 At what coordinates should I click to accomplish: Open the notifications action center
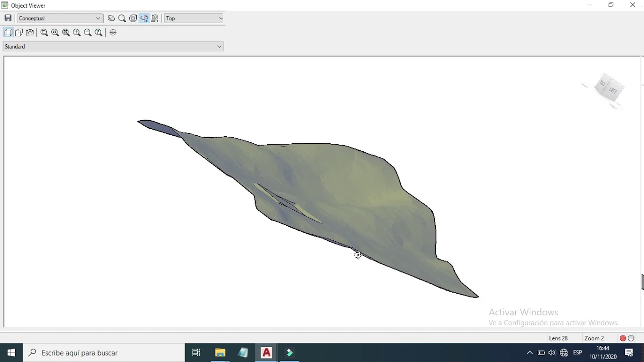click(x=629, y=352)
